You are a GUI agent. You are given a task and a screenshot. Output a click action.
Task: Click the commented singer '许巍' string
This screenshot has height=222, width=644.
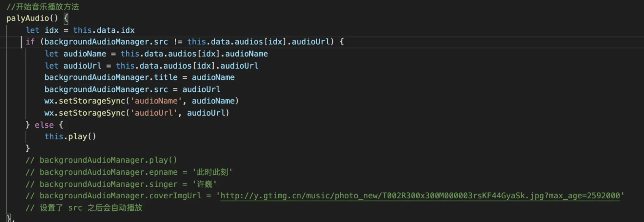click(204, 184)
